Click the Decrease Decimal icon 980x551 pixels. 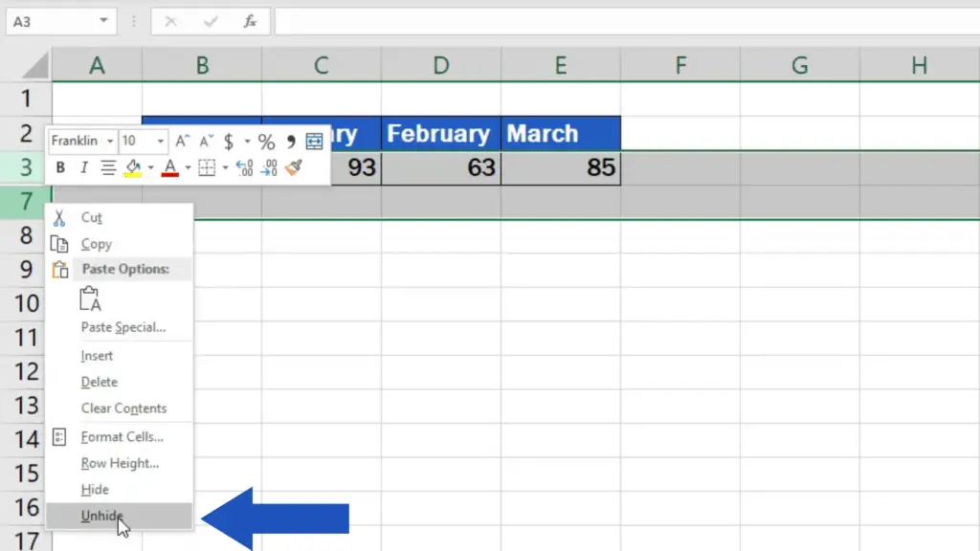270,166
